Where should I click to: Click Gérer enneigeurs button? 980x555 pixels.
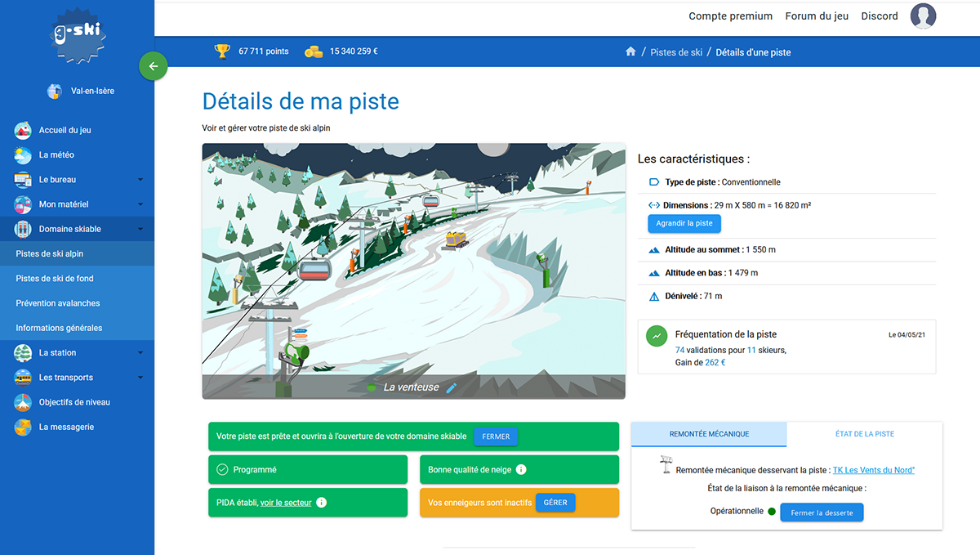(x=555, y=502)
